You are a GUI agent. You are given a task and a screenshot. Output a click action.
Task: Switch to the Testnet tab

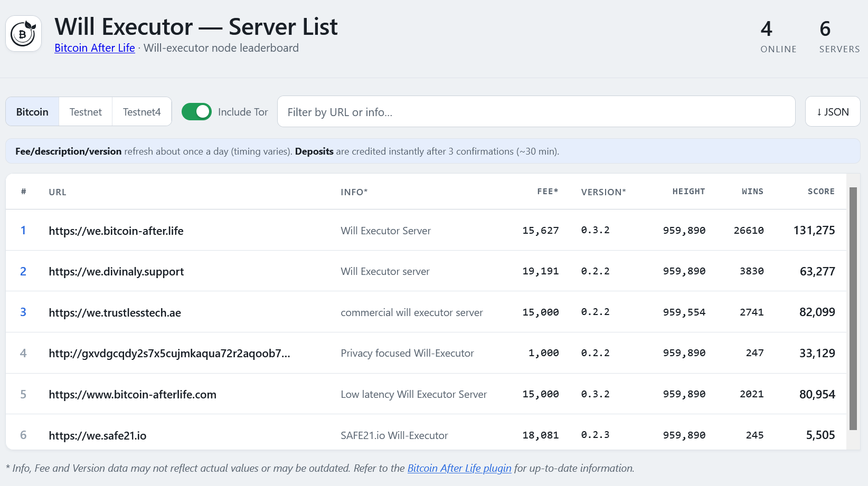coord(86,112)
